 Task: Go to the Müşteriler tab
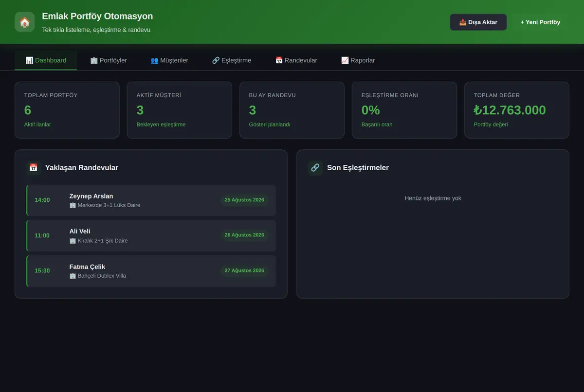coord(169,60)
